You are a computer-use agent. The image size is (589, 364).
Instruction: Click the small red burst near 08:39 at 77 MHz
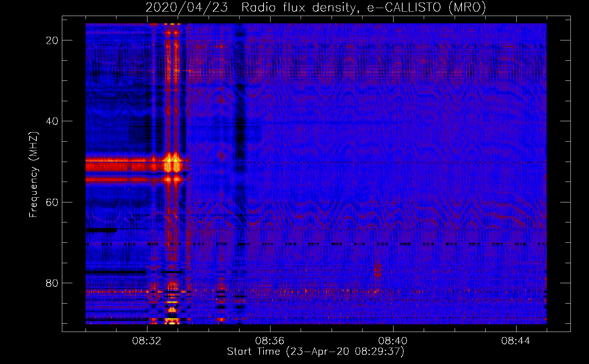click(377, 270)
